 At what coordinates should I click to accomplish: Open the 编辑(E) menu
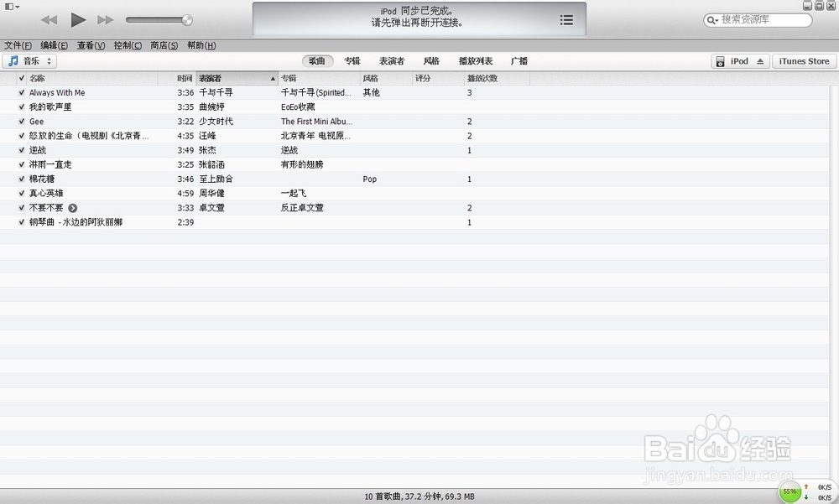click(54, 45)
